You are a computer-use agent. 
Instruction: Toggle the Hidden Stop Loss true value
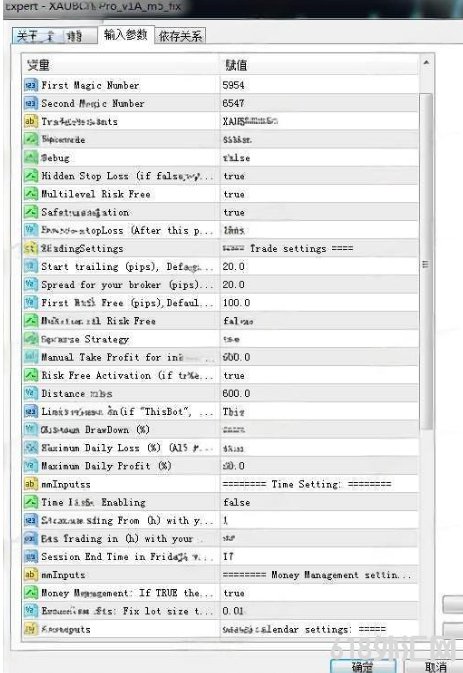click(x=319, y=176)
